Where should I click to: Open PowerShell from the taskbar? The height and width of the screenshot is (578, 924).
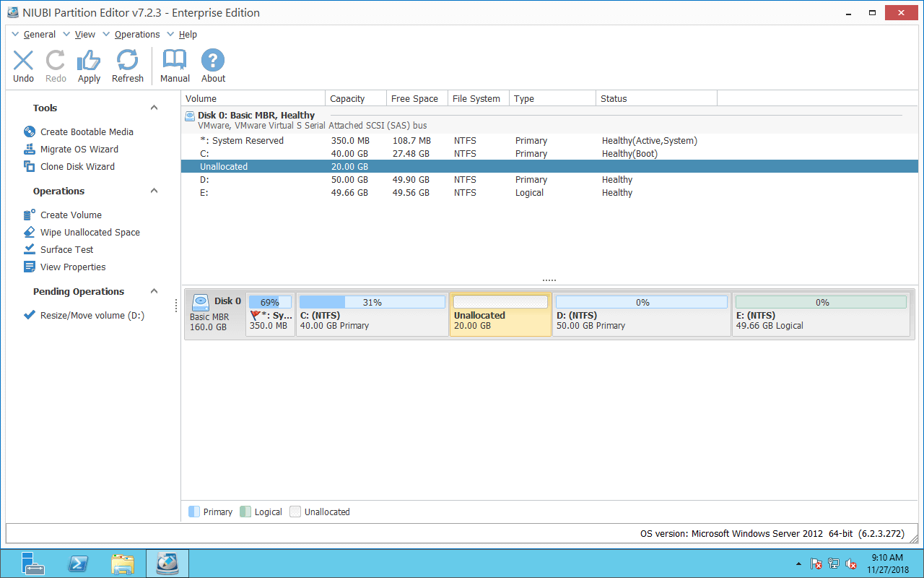pos(77,564)
